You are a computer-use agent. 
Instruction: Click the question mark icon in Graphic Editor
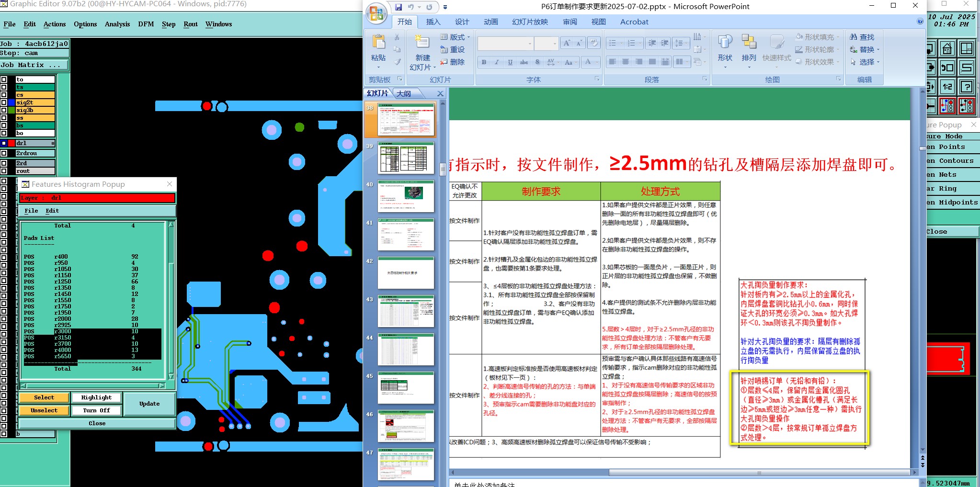click(x=967, y=87)
